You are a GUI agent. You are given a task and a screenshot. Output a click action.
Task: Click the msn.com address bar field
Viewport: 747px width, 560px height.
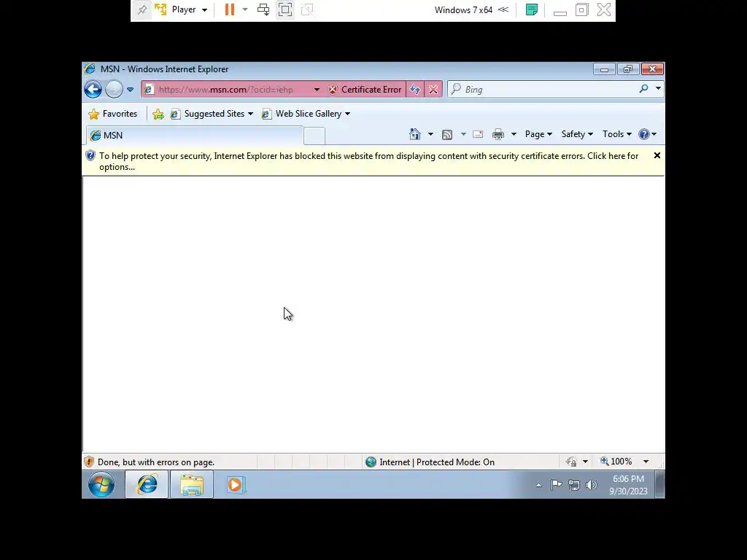[x=226, y=90]
